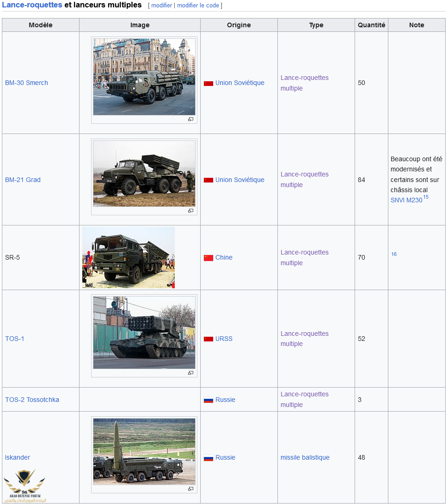Click the China flag icon in SR-5 row
Viewport: 448px width, 504px height.
click(x=209, y=258)
